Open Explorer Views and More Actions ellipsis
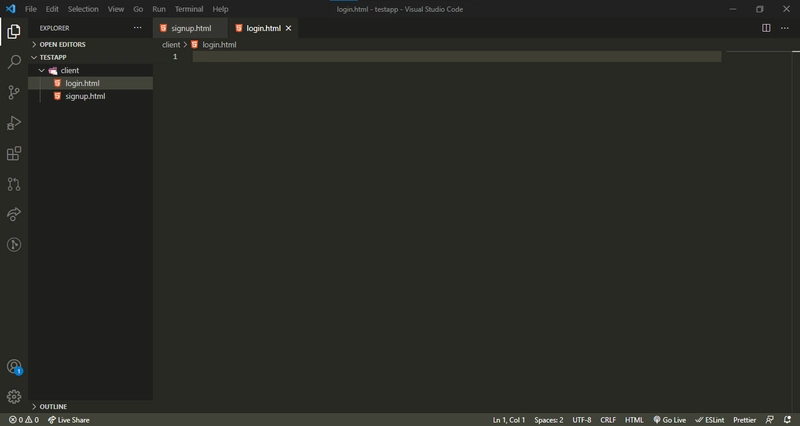This screenshot has height=426, width=800. [x=137, y=28]
